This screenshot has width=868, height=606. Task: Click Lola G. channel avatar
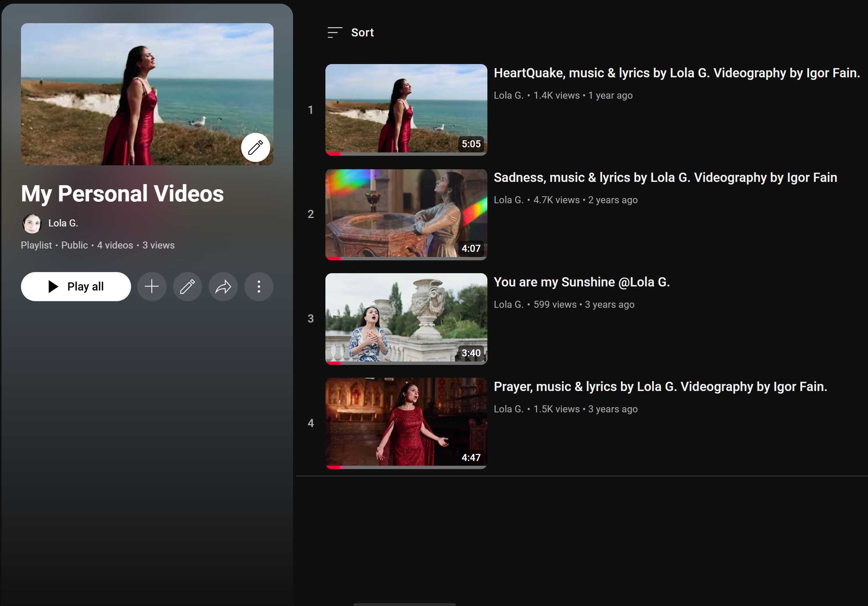[32, 223]
